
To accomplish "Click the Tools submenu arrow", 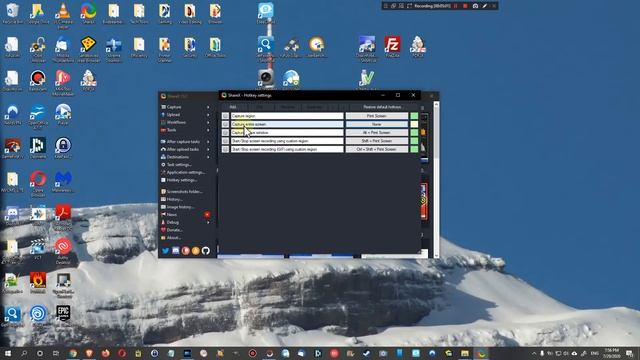I will pos(209,130).
